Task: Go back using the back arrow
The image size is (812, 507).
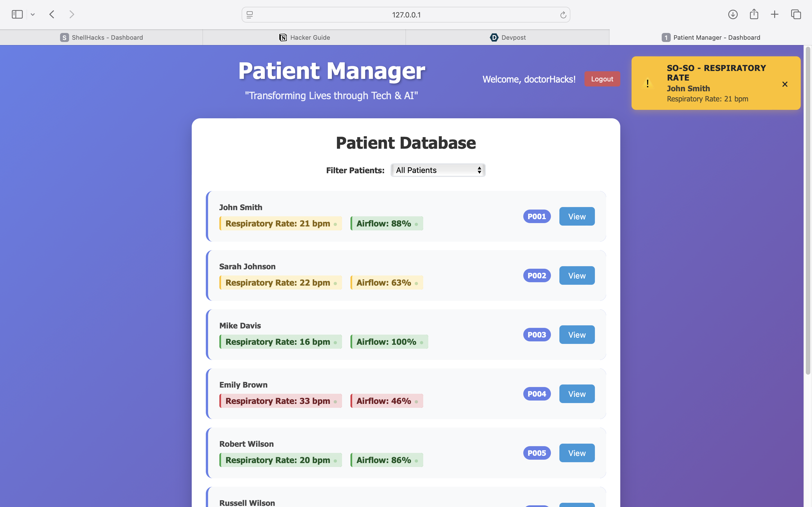Action: (x=52, y=14)
